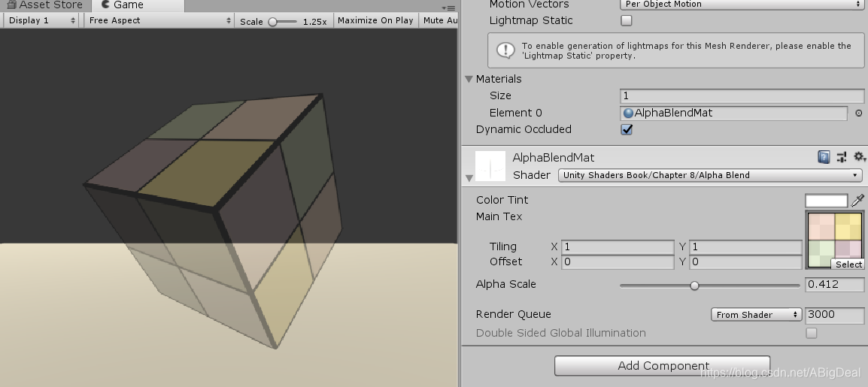Click the Alpha Scale slider handle
This screenshot has width=868, height=387.
pos(695,286)
